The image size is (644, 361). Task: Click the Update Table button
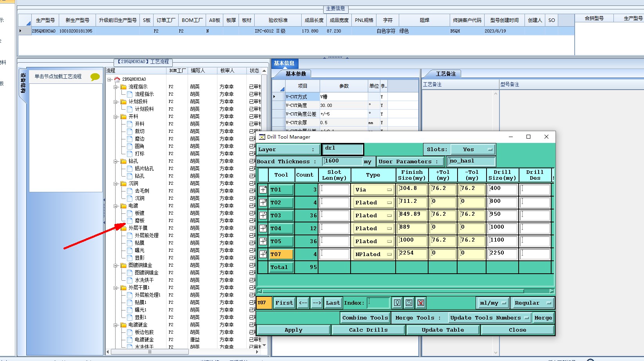(x=443, y=330)
